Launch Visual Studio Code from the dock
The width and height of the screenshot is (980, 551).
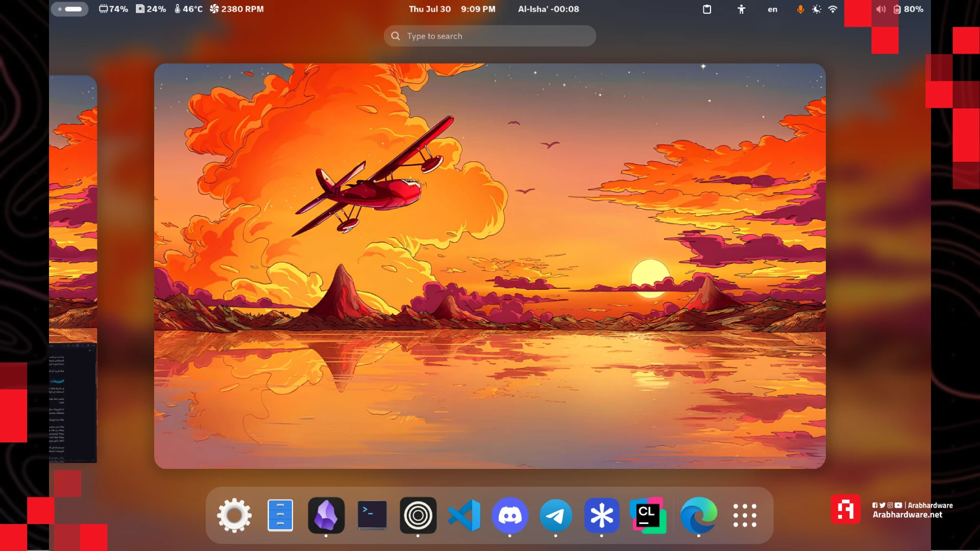[x=464, y=515]
